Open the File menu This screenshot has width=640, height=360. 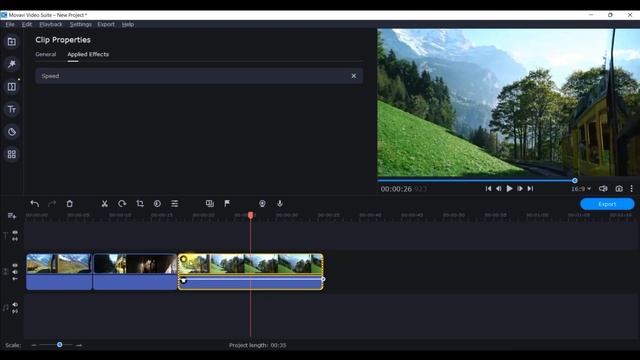(10, 24)
